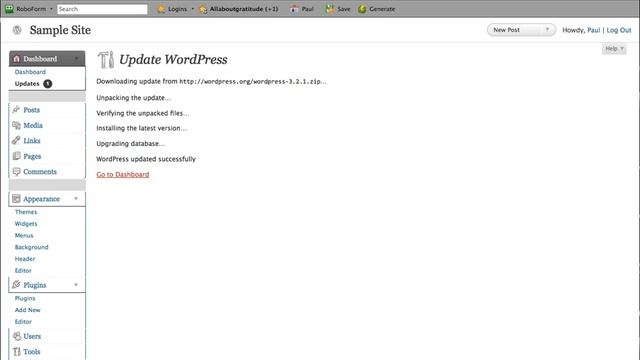The image size is (640, 360).
Task: Click the Update WordPress tools icon
Action: click(x=106, y=60)
